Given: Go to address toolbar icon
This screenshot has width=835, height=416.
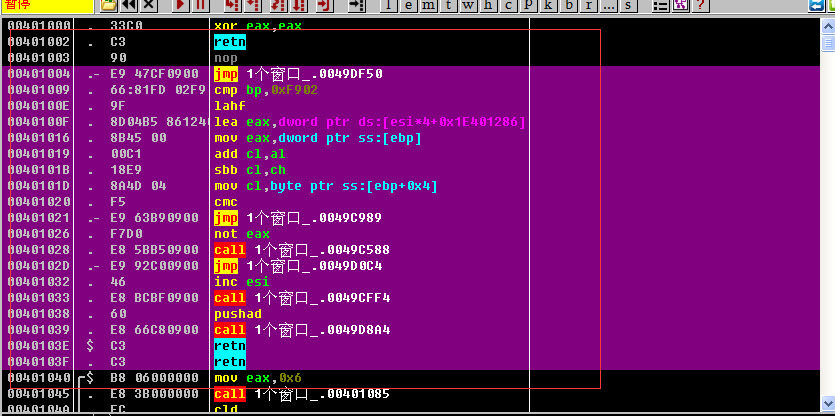Looking at the screenshot, I should [356, 5].
